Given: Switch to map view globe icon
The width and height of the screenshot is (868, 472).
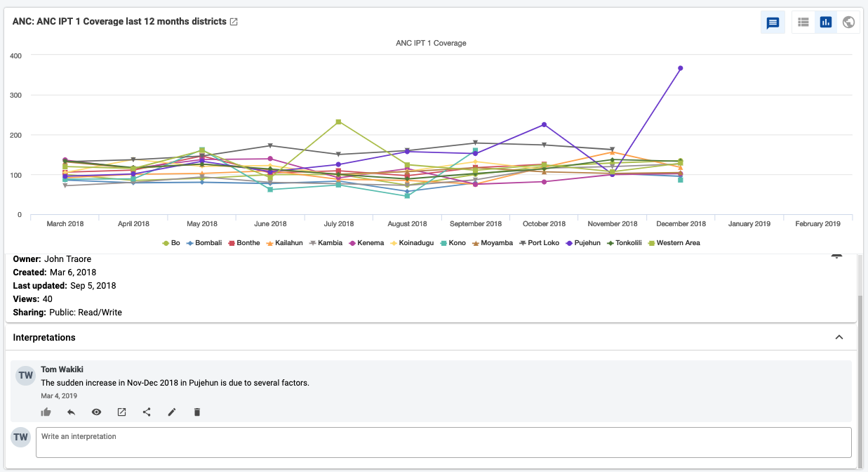Looking at the screenshot, I should coord(848,22).
